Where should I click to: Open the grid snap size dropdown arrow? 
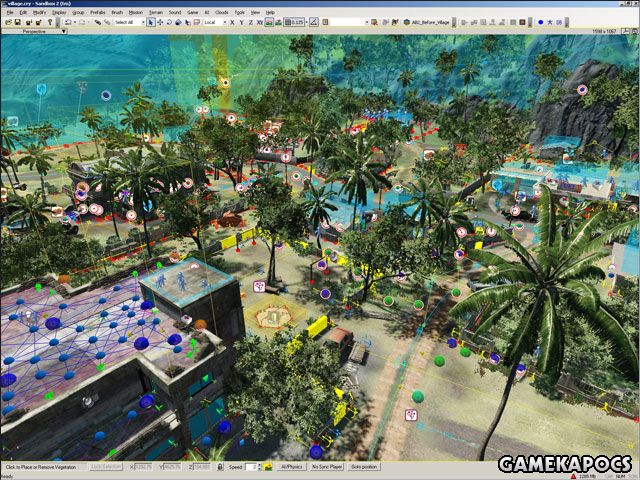307,22
